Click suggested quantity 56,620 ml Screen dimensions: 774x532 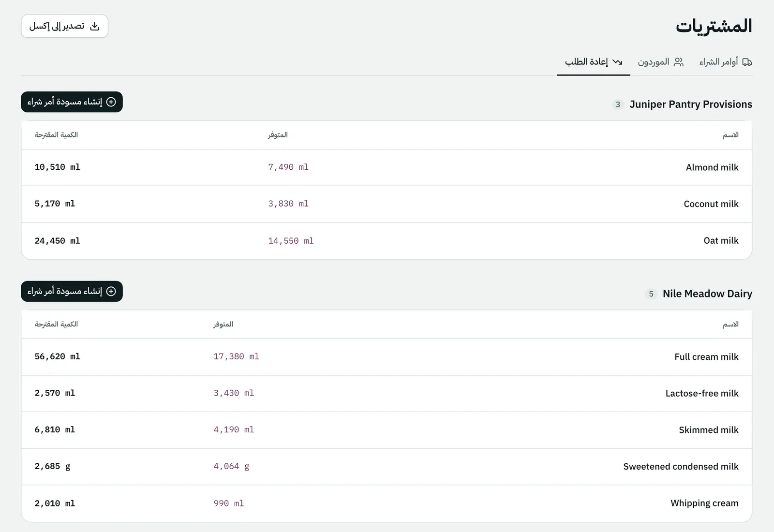57,357
